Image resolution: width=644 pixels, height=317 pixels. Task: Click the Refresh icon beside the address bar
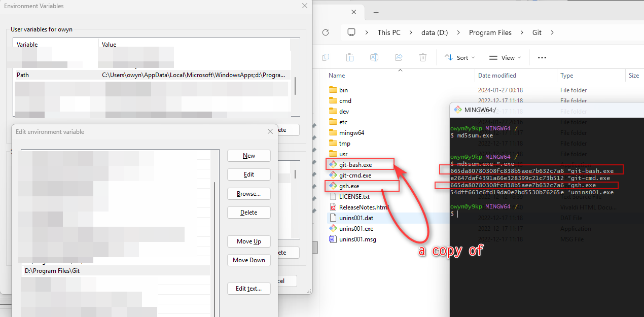325,32
